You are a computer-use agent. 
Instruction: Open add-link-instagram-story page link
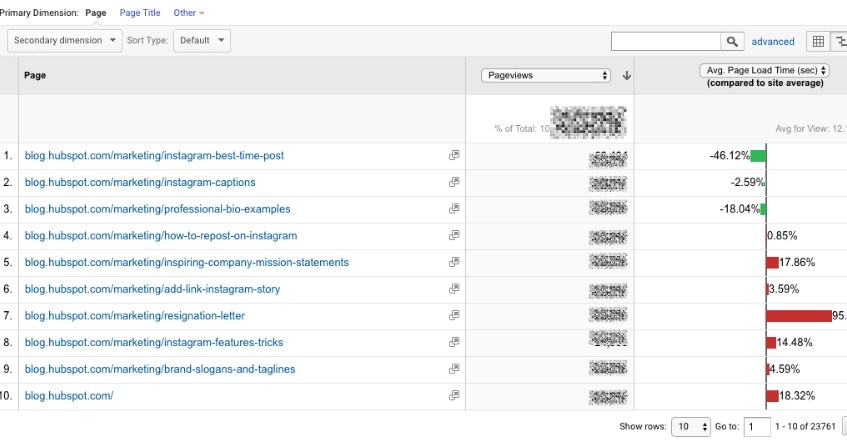point(152,289)
